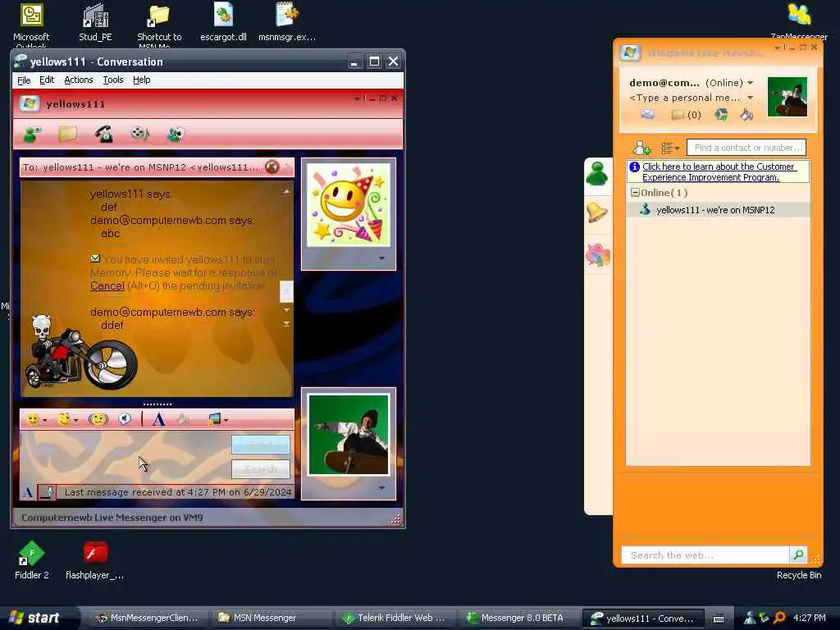Open Customer Experience Improvement Program link
The image size is (840, 630).
click(719, 172)
